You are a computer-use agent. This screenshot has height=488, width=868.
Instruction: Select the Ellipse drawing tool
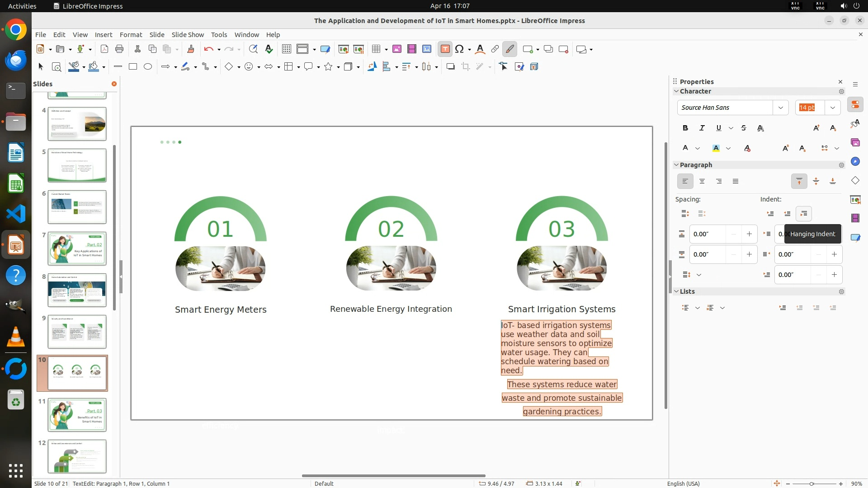(x=148, y=67)
